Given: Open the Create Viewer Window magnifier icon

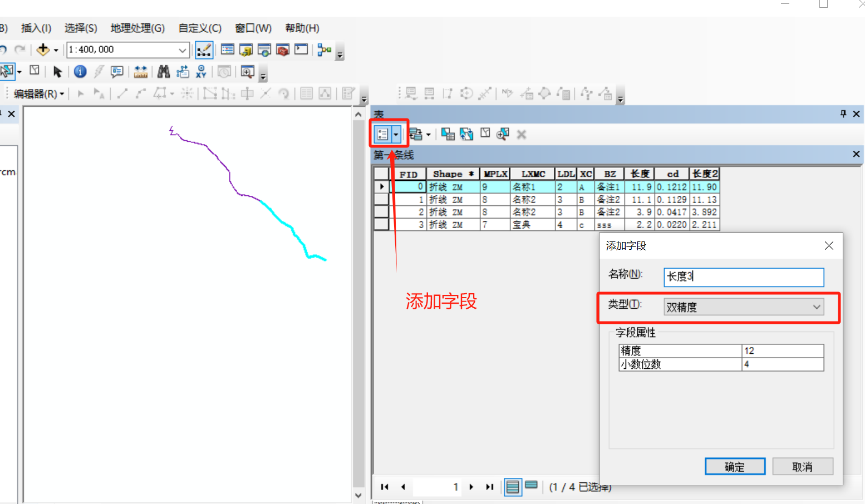Looking at the screenshot, I should point(247,71).
